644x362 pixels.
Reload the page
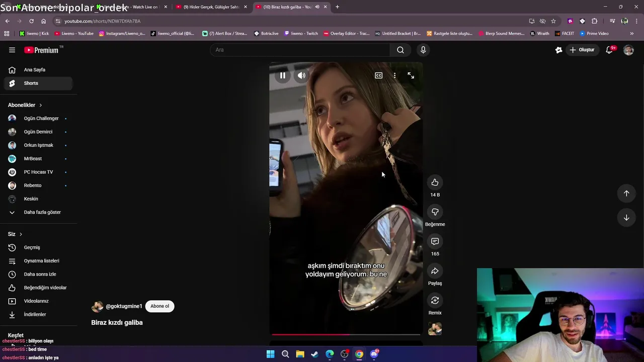point(31,21)
